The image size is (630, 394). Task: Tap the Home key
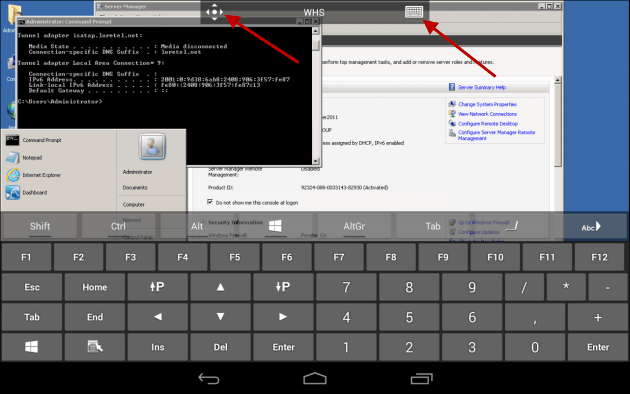(95, 287)
